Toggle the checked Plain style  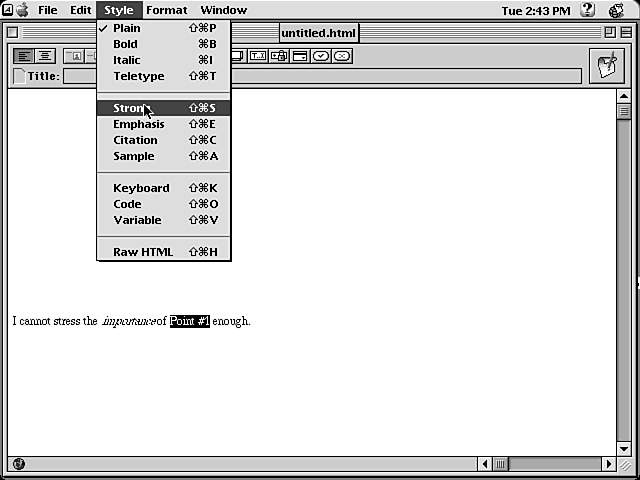(127, 28)
